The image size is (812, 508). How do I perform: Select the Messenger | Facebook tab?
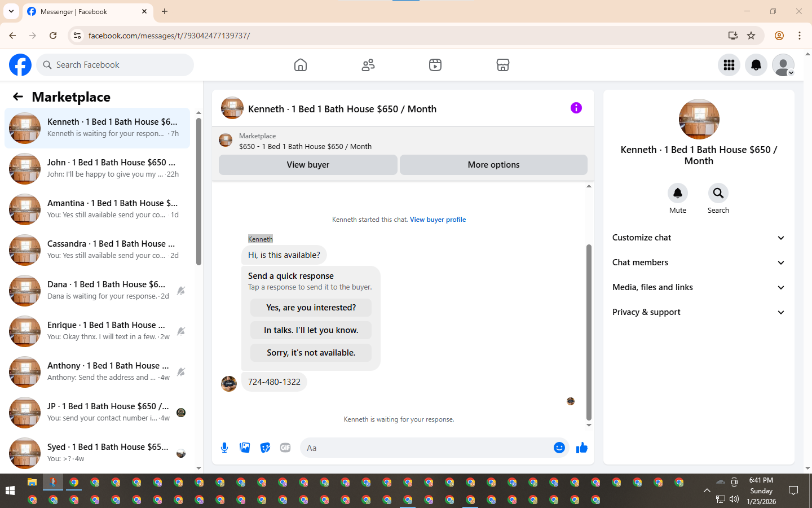pos(87,11)
